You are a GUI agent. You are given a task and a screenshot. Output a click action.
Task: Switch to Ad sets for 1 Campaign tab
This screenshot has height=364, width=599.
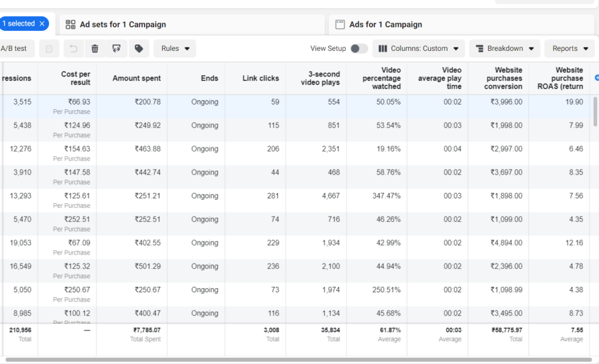[123, 25]
